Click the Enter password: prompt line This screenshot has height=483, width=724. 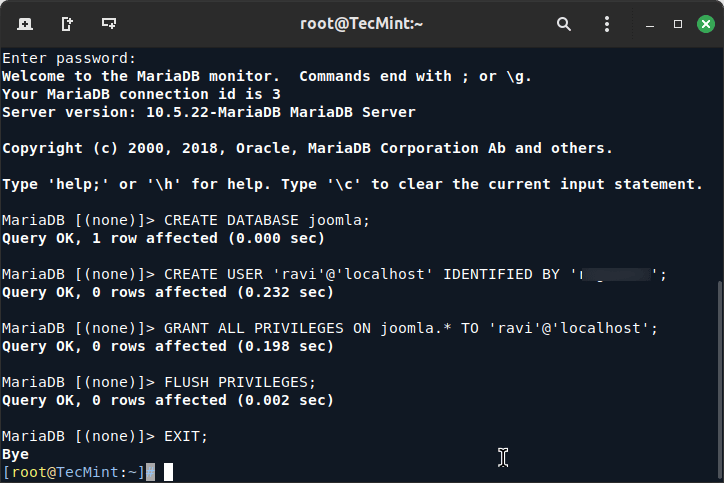(69, 58)
